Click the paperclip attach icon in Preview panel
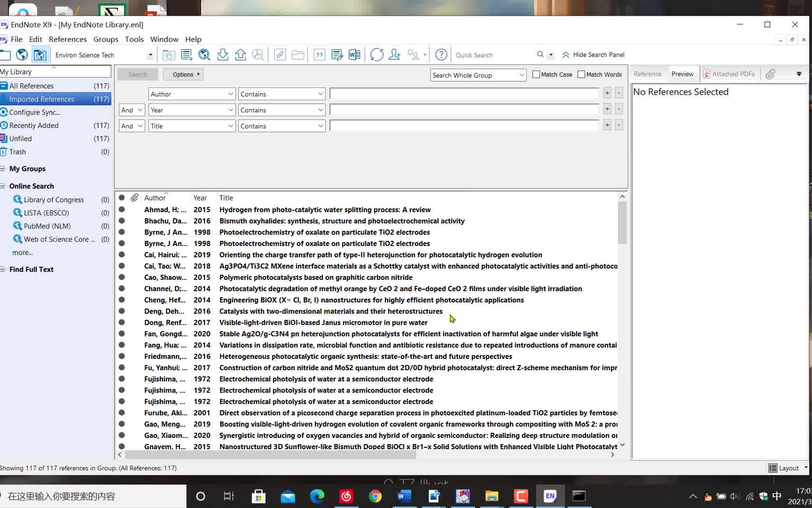The image size is (812, 508). pos(770,74)
